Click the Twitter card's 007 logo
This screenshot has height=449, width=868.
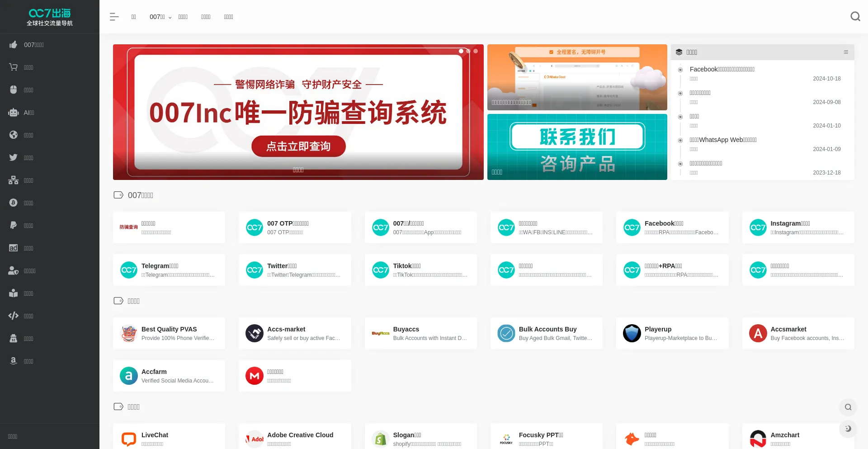point(255,270)
